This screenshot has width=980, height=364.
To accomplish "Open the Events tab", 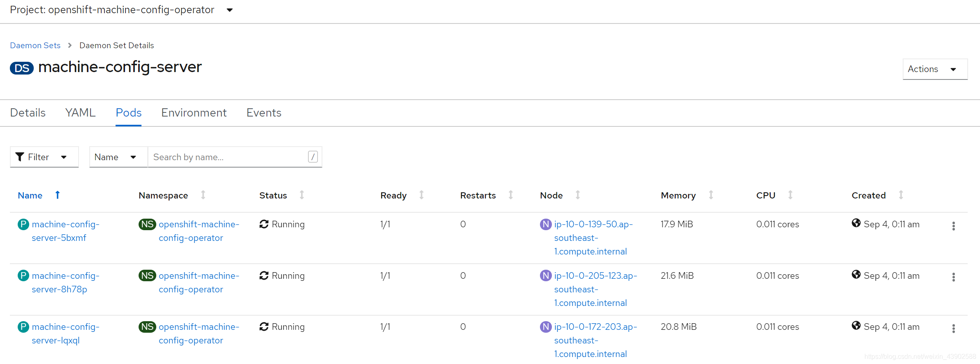I will [264, 113].
